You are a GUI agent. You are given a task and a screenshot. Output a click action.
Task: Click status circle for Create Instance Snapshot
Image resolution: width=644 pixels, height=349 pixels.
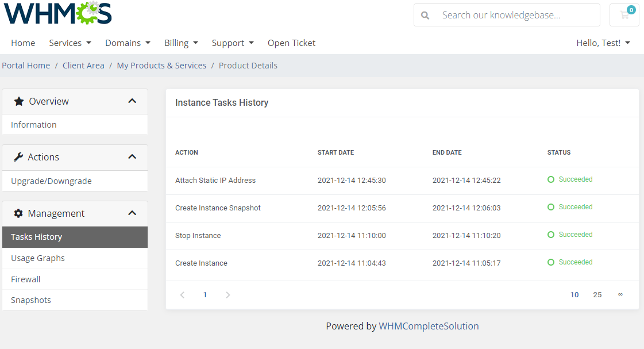pos(551,207)
